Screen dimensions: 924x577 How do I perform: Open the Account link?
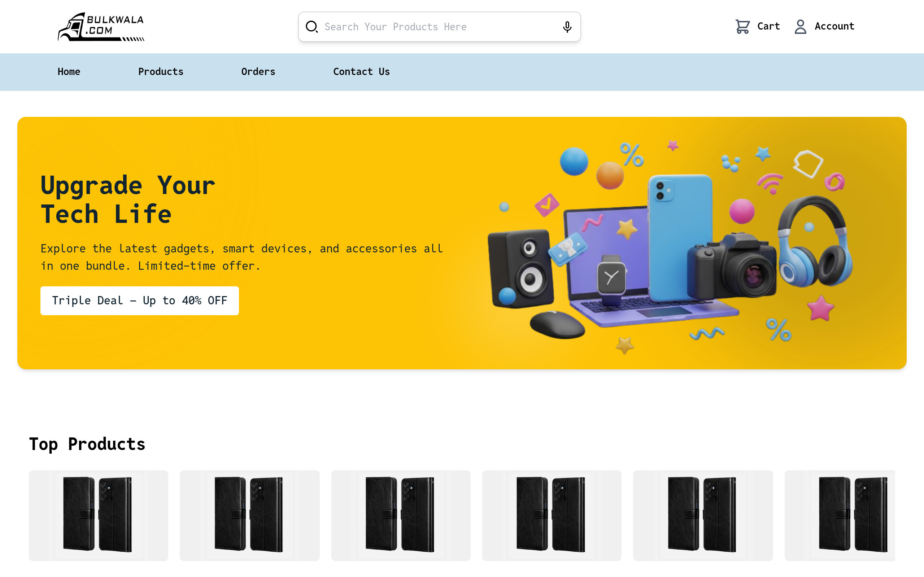pos(834,26)
